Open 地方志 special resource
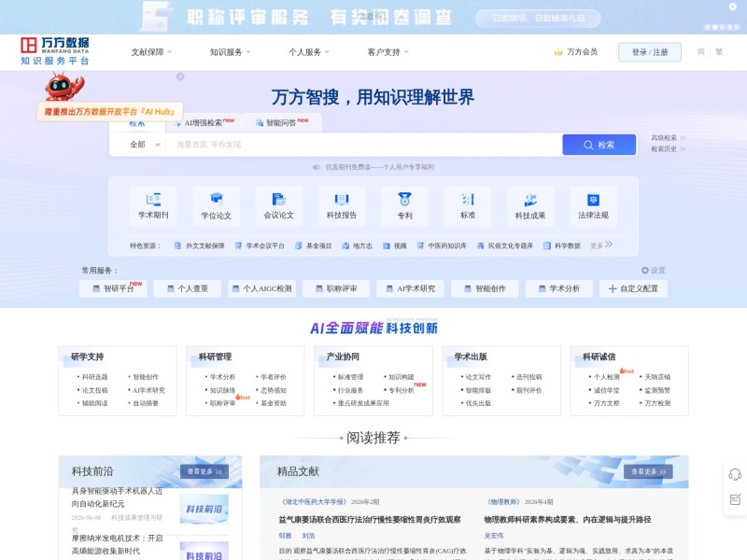This screenshot has width=747, height=560. [358, 245]
